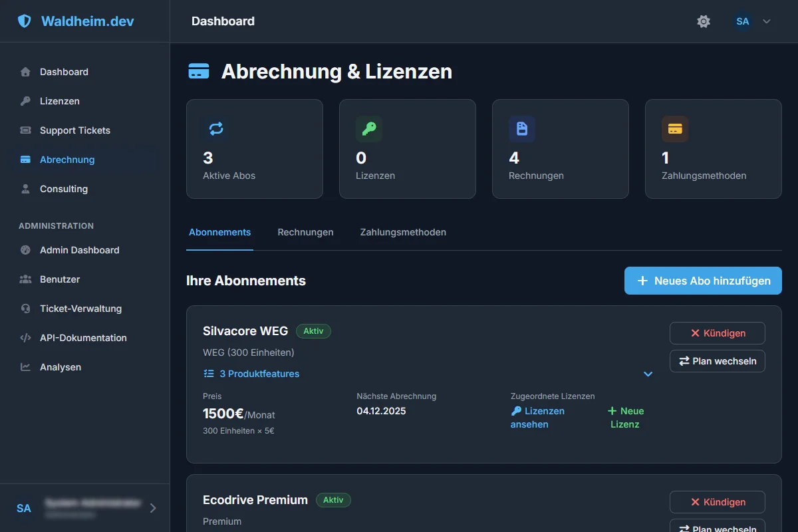Click Plan wechseln for Silvacore WEG
Screen dimensions: 798x532
point(717,361)
